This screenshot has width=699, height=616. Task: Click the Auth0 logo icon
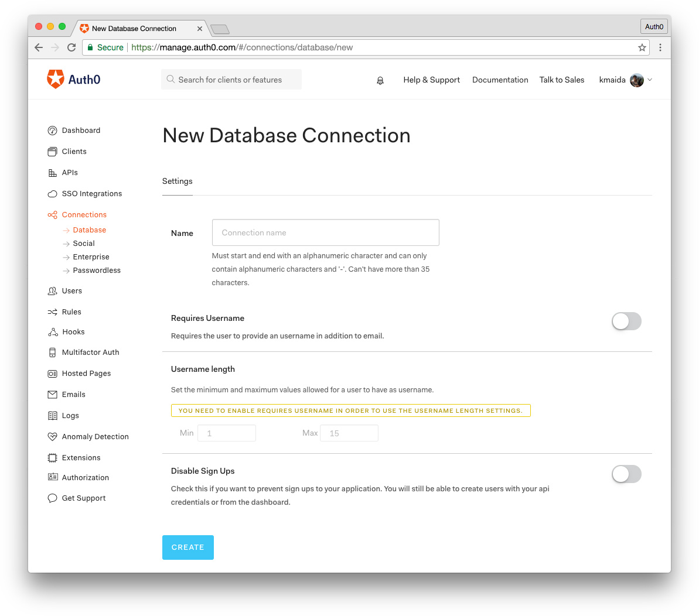click(x=56, y=79)
